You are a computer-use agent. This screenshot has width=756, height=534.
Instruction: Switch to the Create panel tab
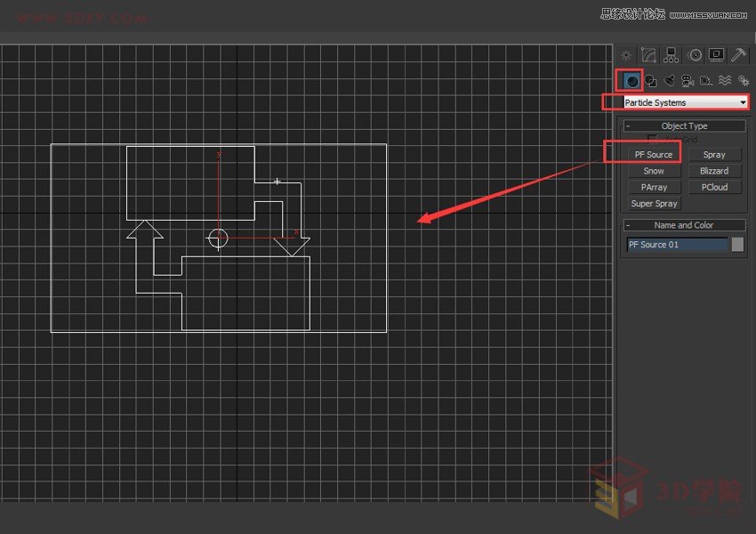625,54
